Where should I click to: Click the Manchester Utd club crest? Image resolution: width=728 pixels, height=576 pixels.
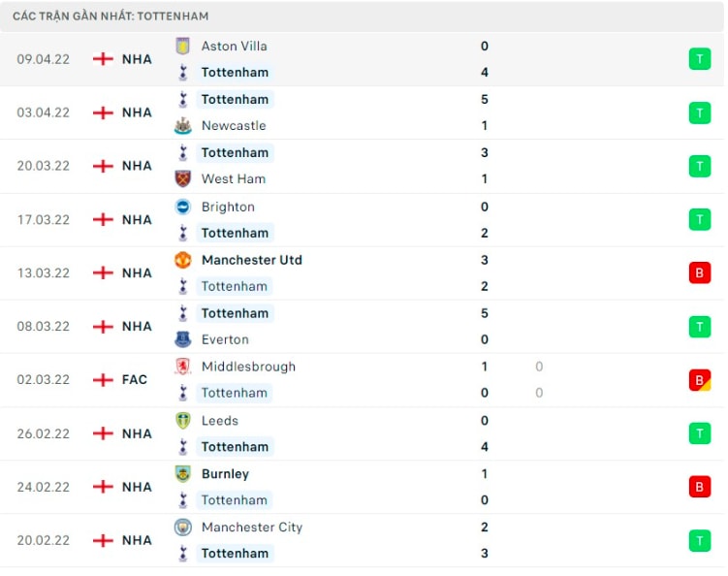point(183,260)
